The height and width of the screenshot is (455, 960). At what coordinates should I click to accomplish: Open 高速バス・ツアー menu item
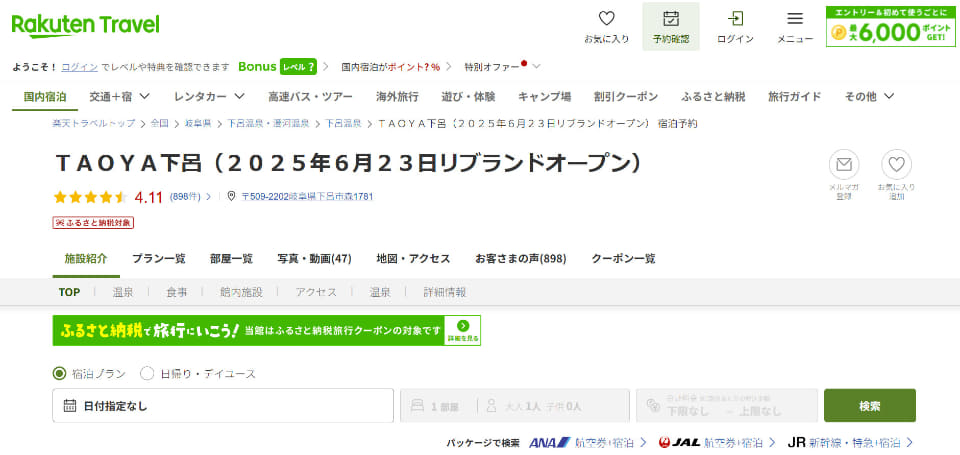point(310,97)
